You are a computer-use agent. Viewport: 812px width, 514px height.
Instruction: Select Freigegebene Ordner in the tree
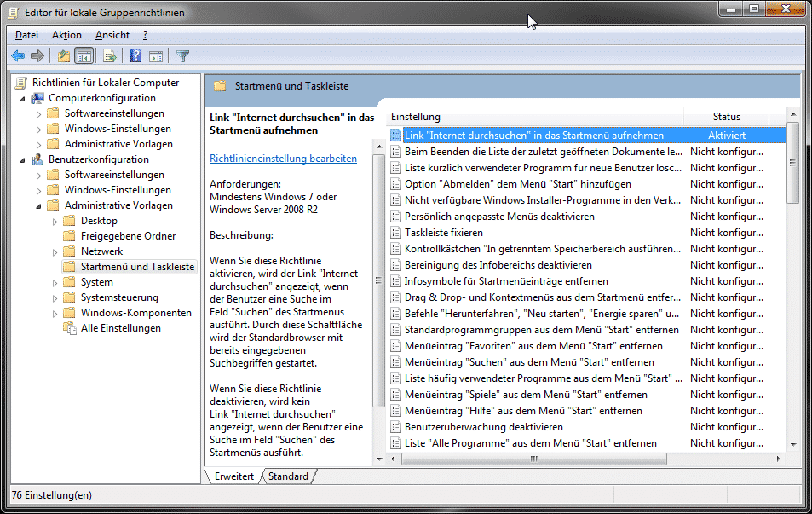tap(128, 236)
